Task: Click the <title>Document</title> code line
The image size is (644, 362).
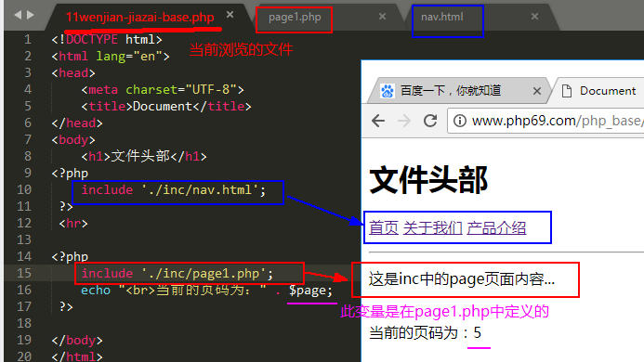Action: pos(166,107)
